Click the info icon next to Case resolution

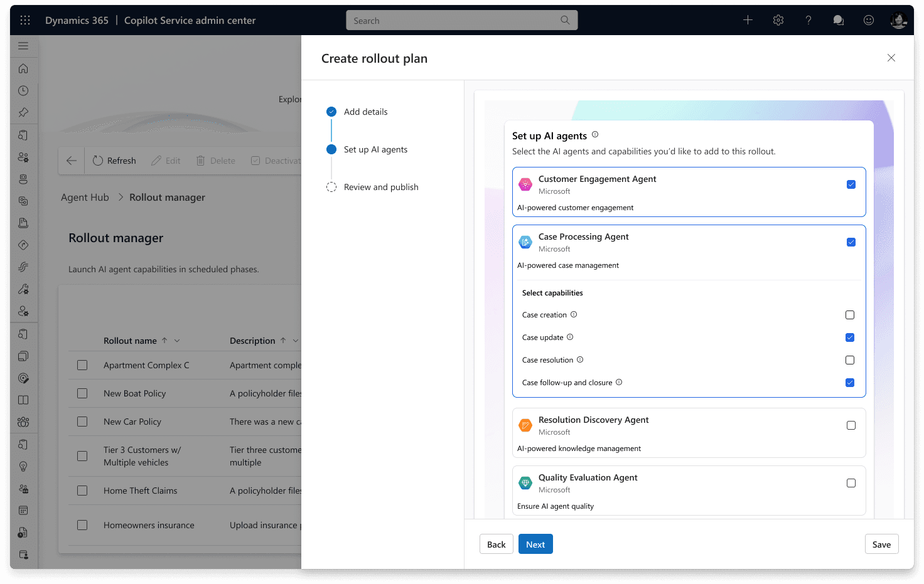[x=580, y=359]
